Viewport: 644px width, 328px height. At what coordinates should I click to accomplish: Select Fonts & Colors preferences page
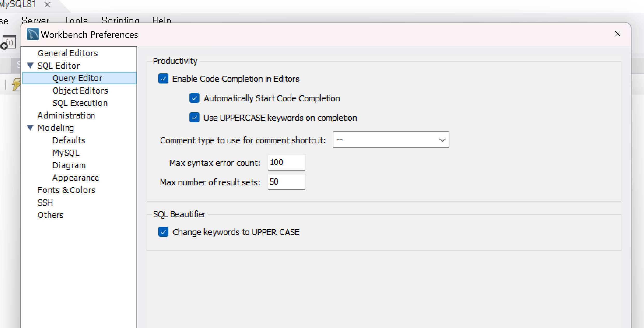point(67,190)
